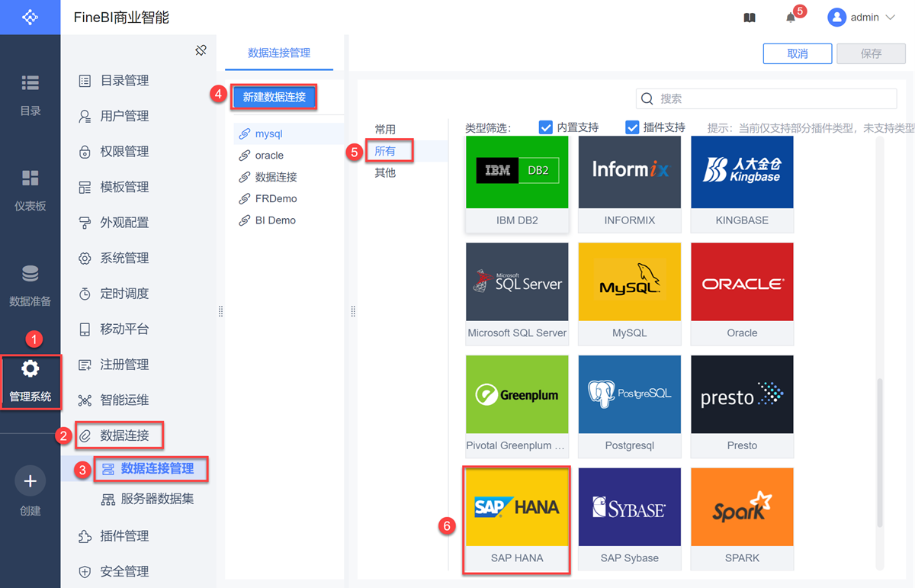The image size is (915, 588).
Task: Choose the Postgresql database tile
Action: click(x=630, y=406)
